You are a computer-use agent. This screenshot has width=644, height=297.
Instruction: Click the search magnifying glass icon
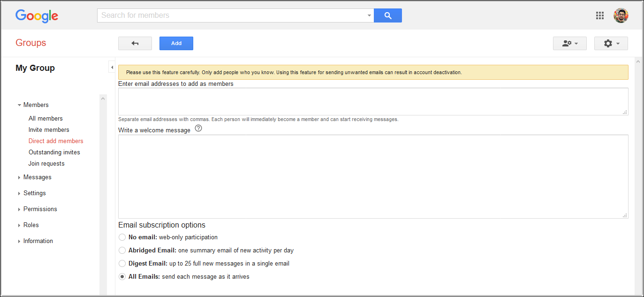[387, 15]
